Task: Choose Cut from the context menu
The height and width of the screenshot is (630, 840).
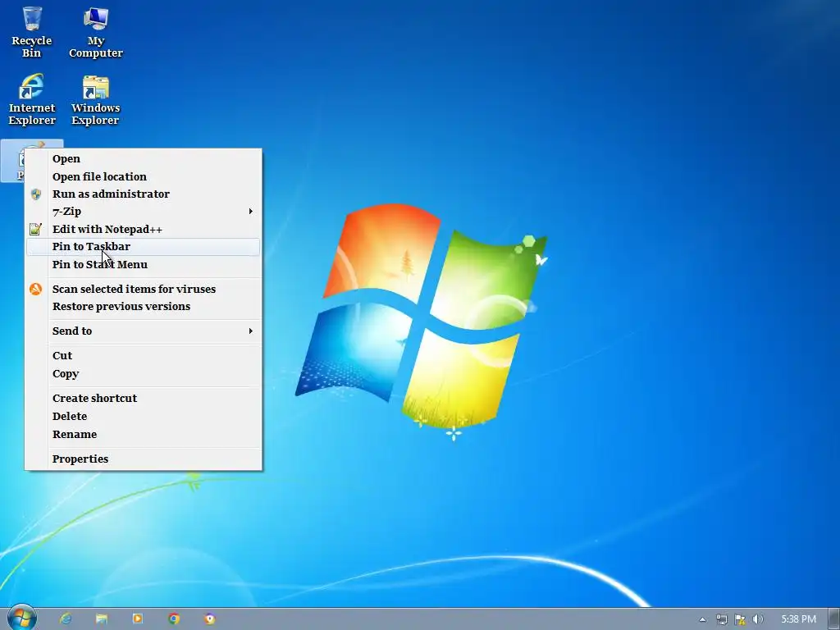Action: (143, 356)
